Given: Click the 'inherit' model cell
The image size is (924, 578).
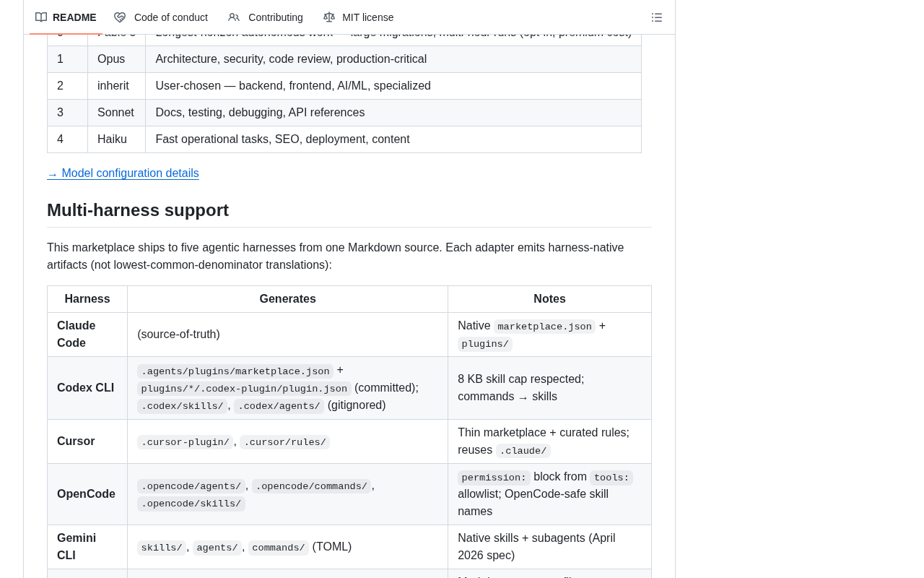Looking at the screenshot, I should pos(116,86).
